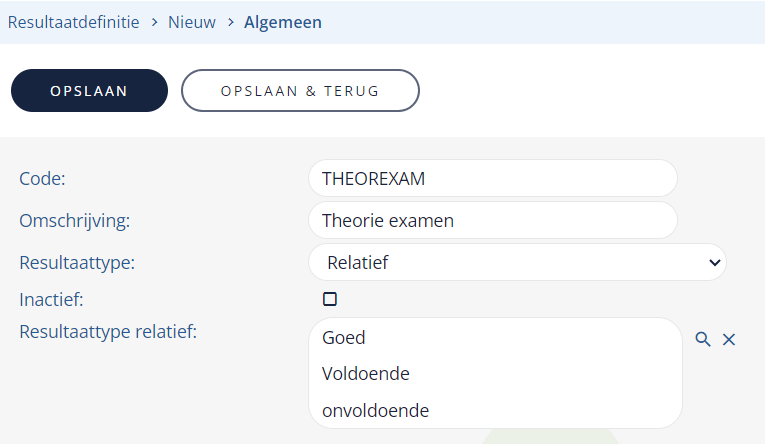The height and width of the screenshot is (444, 765).
Task: Open the Resultaattype dropdown showing Relatief
Action: point(517,262)
